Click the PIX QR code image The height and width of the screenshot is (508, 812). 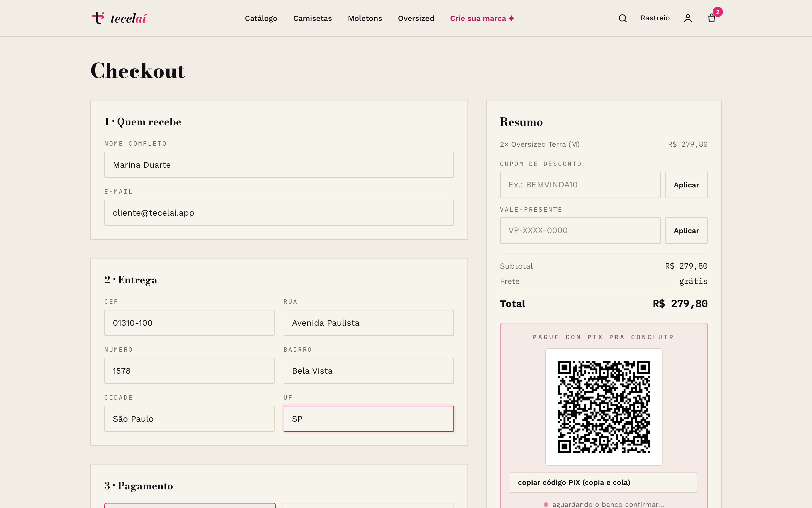point(604,407)
